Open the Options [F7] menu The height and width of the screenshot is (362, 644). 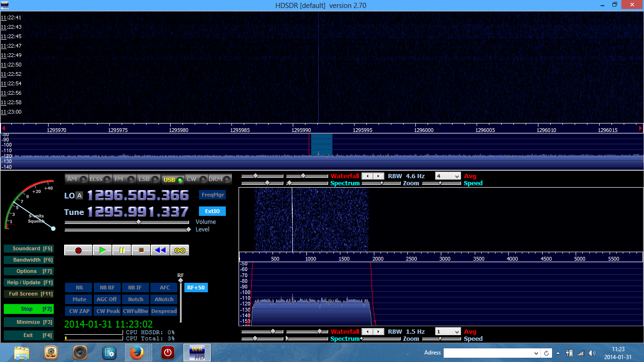pos(28,271)
